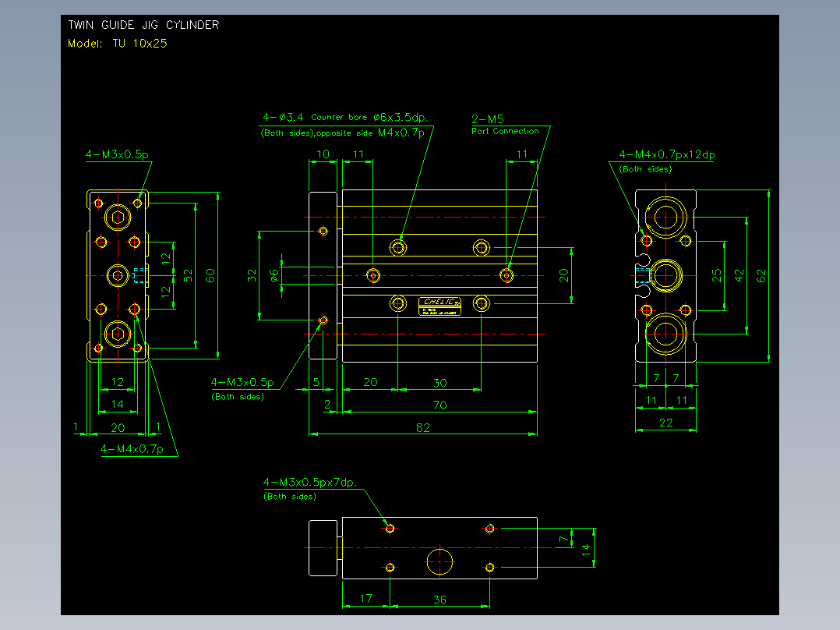Click the offset dimension '17'

pyautogui.click(x=366, y=598)
